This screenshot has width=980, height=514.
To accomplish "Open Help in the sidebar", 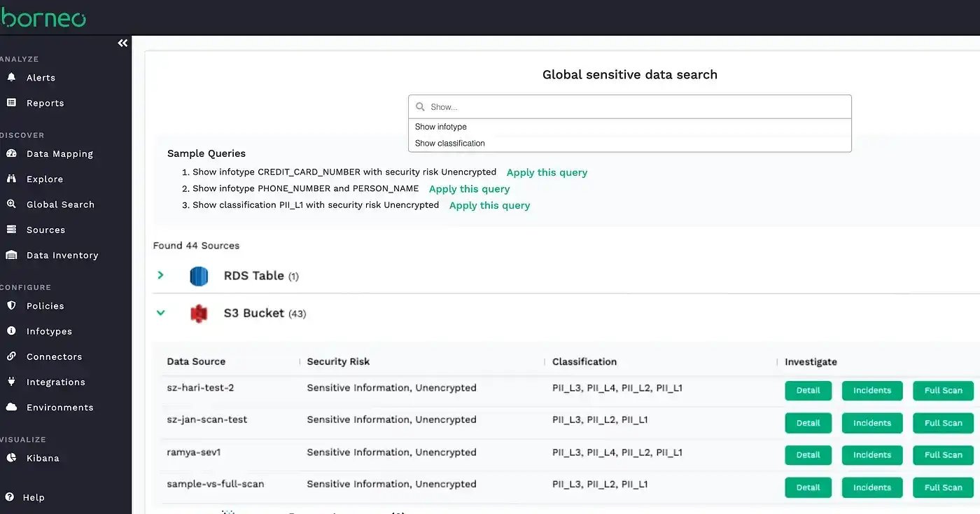I will pos(34,497).
